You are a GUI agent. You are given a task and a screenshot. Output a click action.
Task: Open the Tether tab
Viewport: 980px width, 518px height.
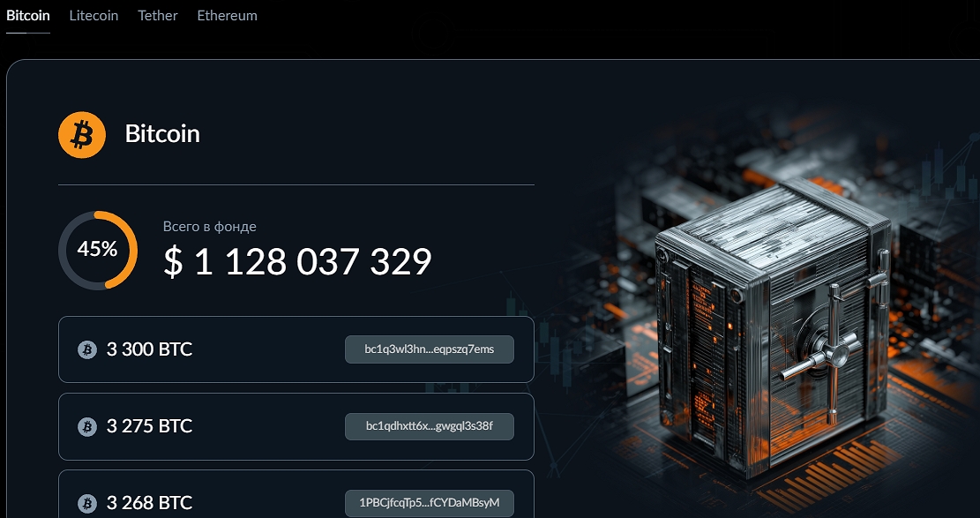(x=158, y=16)
